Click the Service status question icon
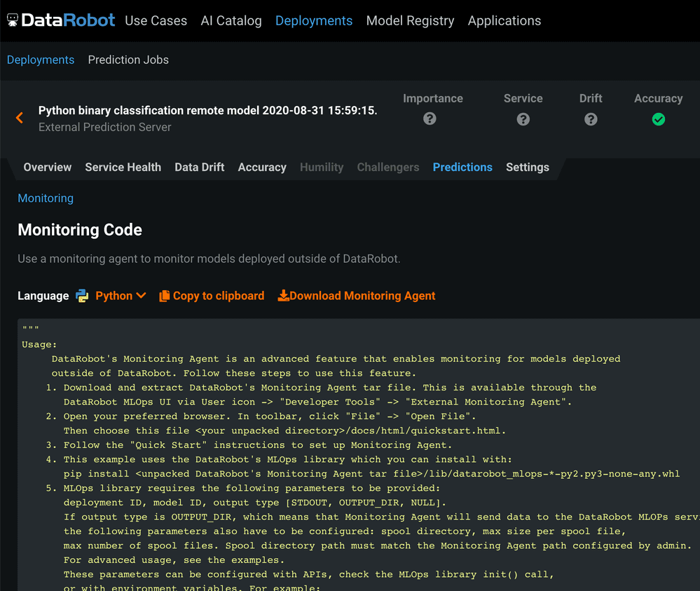 [x=523, y=119]
